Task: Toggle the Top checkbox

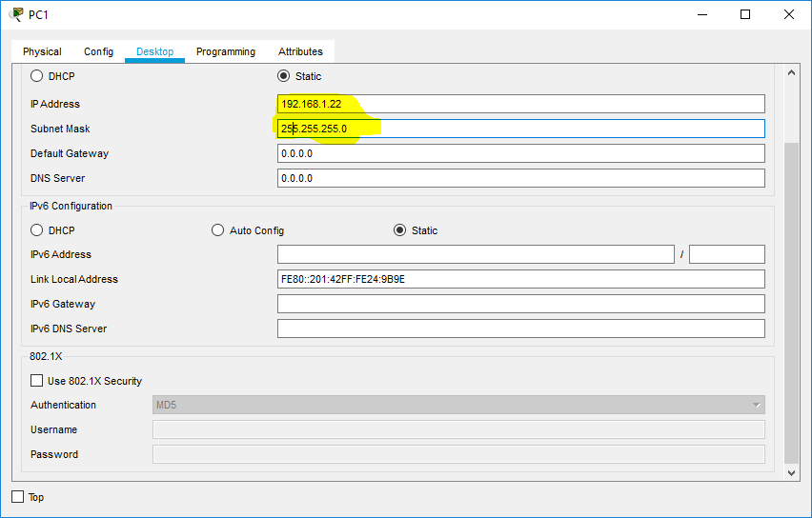Action: (x=17, y=497)
